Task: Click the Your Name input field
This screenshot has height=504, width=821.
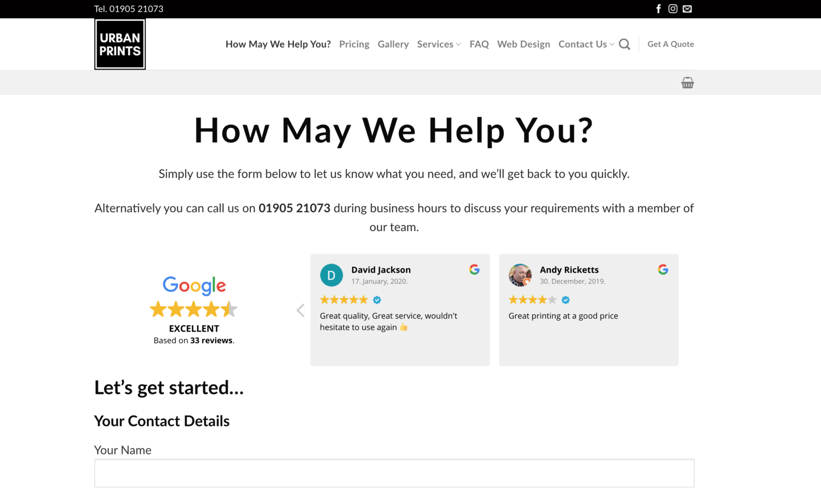Action: click(x=394, y=473)
